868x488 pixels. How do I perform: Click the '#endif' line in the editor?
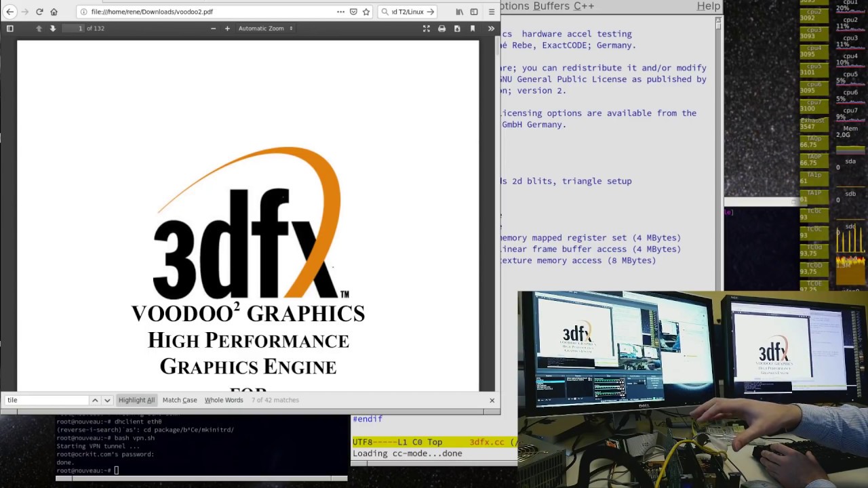pyautogui.click(x=368, y=419)
